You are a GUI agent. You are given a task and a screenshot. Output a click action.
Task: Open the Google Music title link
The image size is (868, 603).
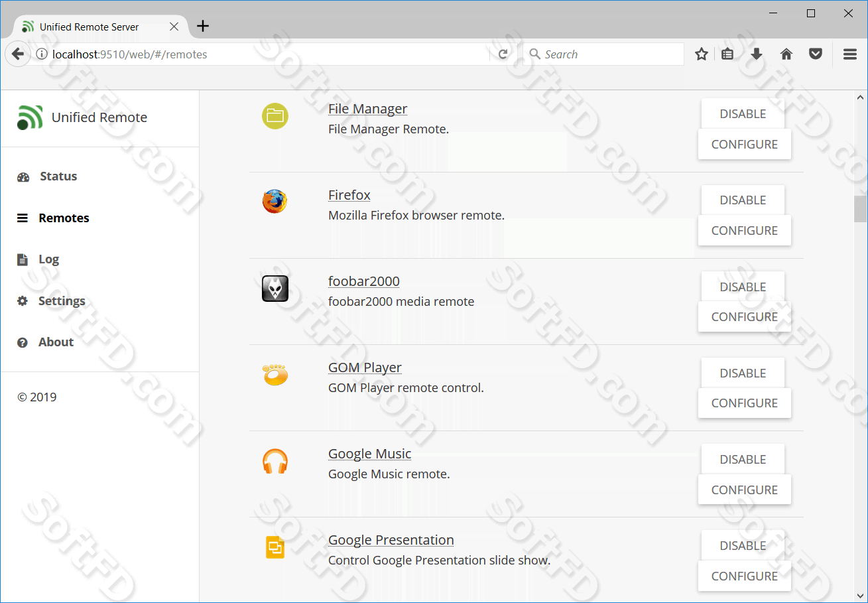coord(369,454)
